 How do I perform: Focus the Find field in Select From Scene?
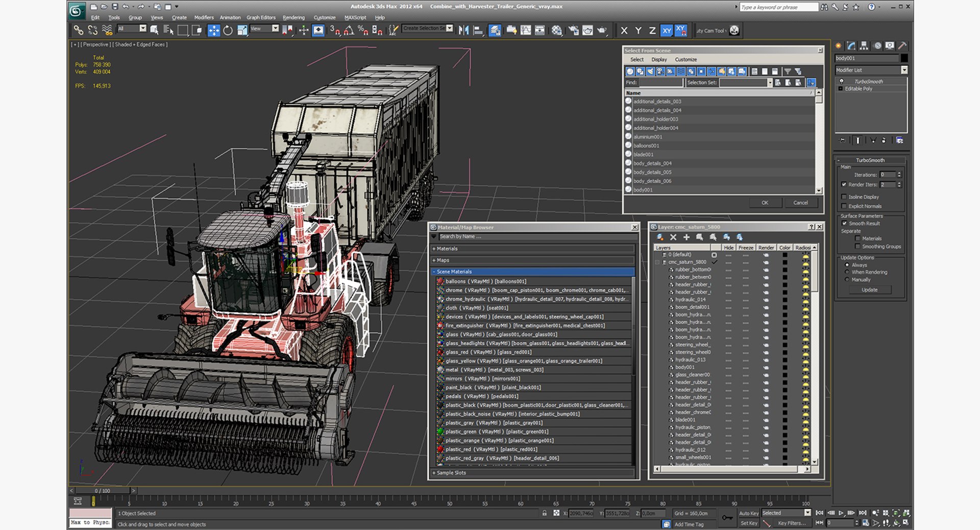coord(660,83)
